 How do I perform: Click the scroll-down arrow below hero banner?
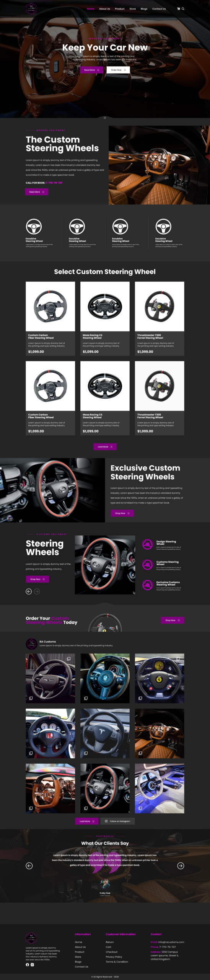click(x=105, y=118)
